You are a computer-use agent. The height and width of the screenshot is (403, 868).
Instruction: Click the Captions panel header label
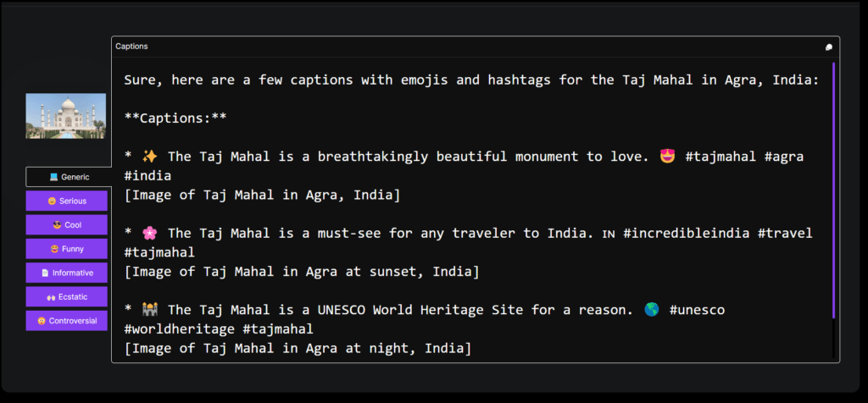tap(131, 47)
